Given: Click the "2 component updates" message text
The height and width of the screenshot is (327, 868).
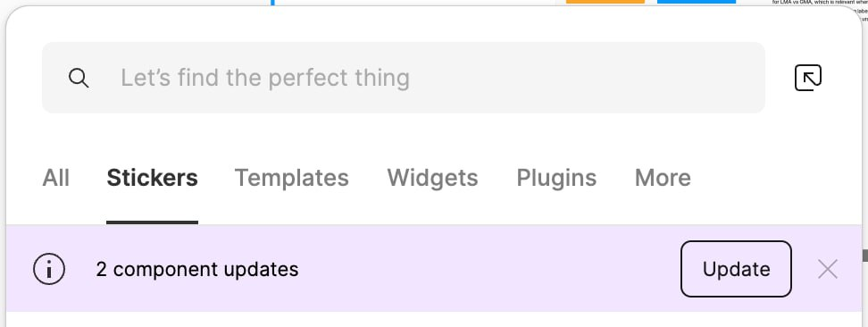Looking at the screenshot, I should (x=197, y=269).
